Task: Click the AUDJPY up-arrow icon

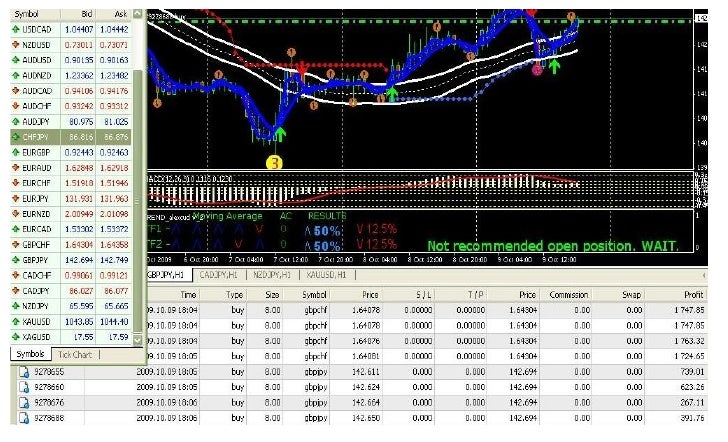Action: pos(15,122)
